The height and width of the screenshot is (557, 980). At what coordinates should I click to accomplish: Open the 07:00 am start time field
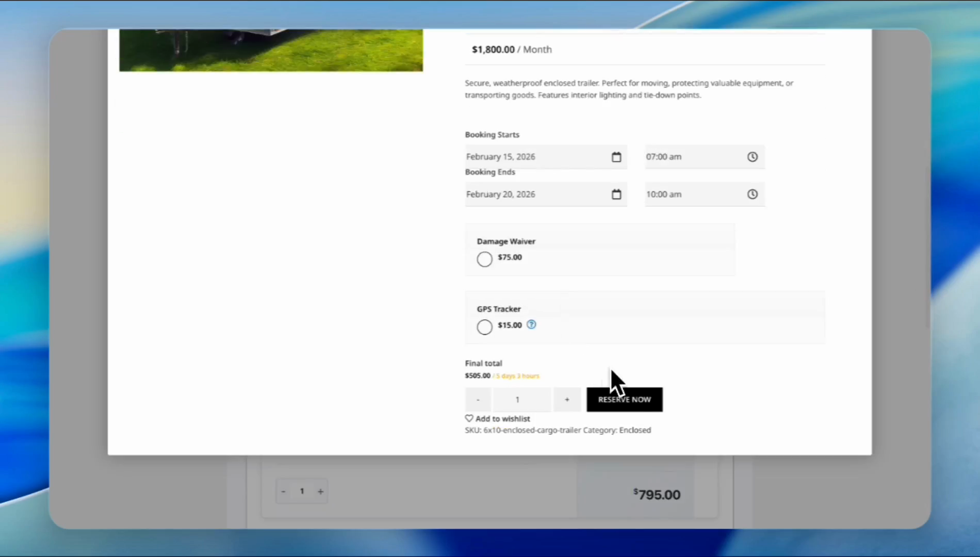pos(691,157)
